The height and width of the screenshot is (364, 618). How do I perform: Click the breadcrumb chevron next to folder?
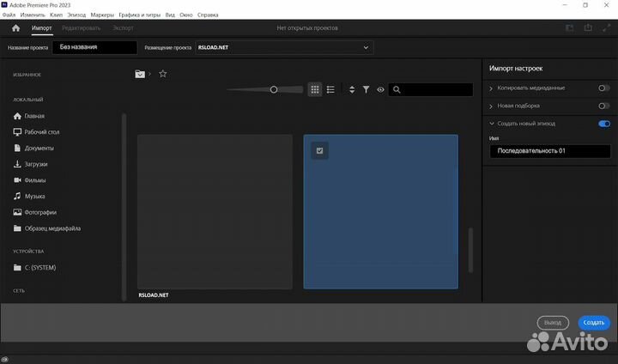click(x=149, y=74)
